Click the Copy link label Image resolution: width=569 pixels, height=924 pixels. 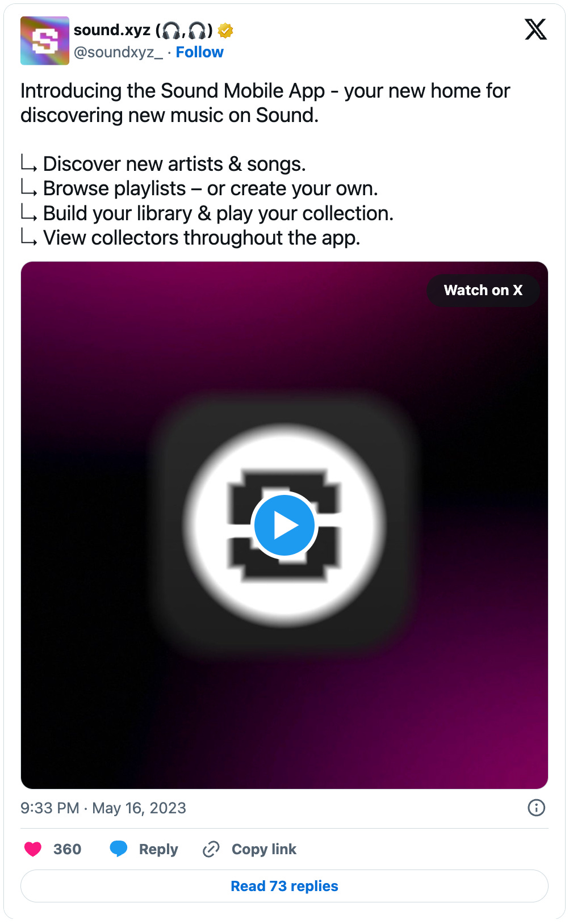[264, 849]
